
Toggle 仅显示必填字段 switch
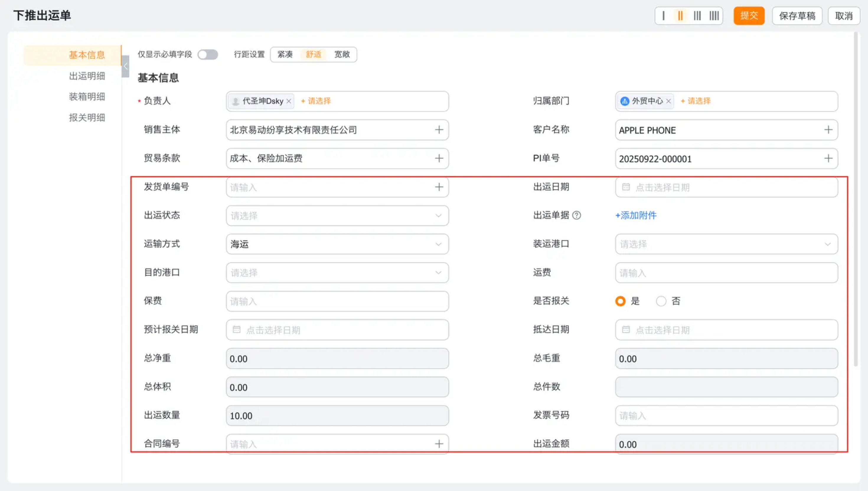point(208,55)
